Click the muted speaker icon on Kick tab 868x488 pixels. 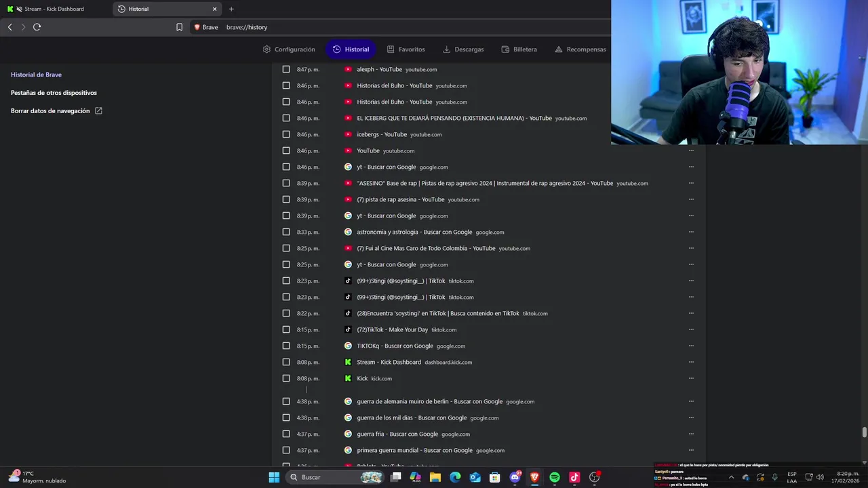pyautogui.click(x=19, y=9)
